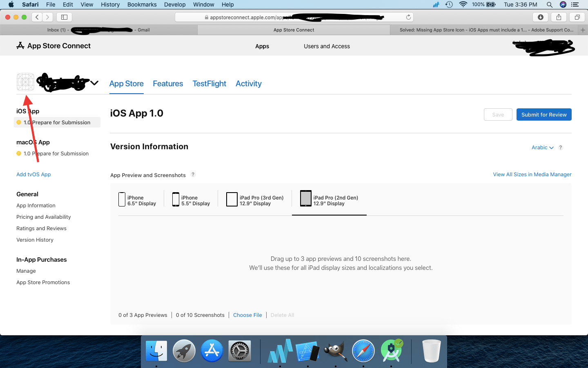The height and width of the screenshot is (368, 588).
Task: Click the Choose File link
Action: (247, 315)
